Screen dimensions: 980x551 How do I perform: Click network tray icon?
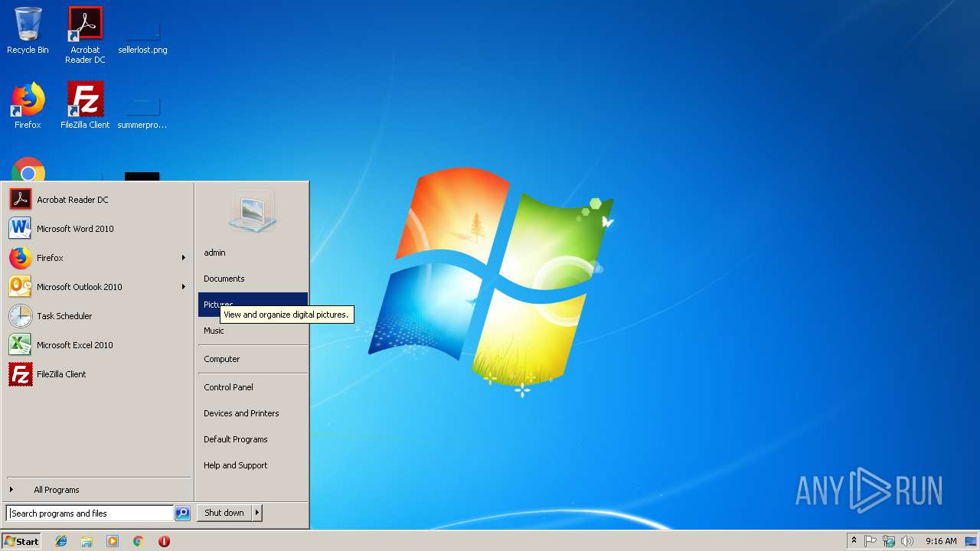[889, 541]
